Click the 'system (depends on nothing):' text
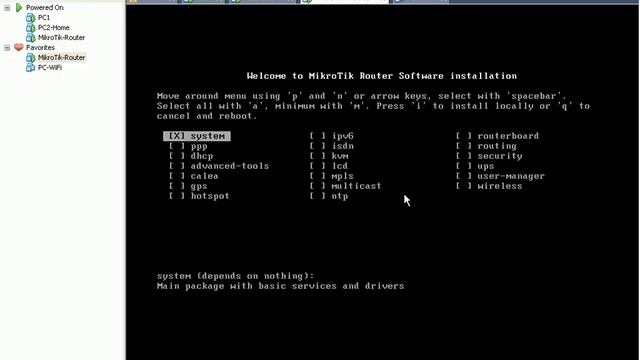Screen dimensions: 640x360 click(x=236, y=276)
